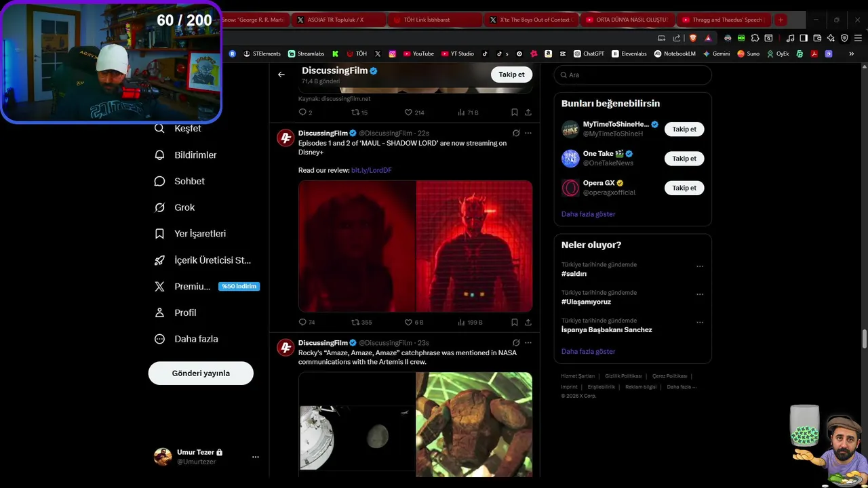Click the back arrow beside DiscussingFilm
This screenshot has height=488, width=868.
(281, 75)
